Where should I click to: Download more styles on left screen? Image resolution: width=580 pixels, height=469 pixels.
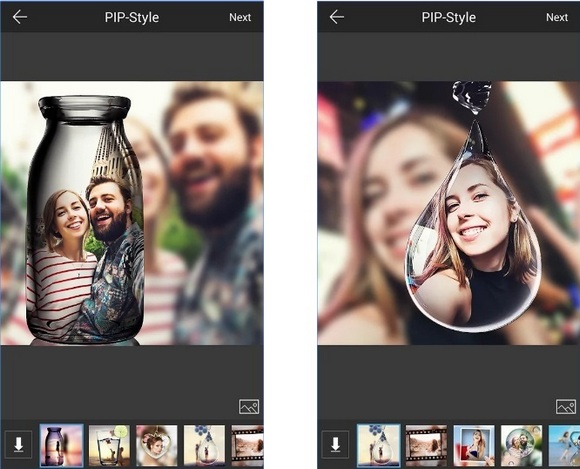coord(18,445)
